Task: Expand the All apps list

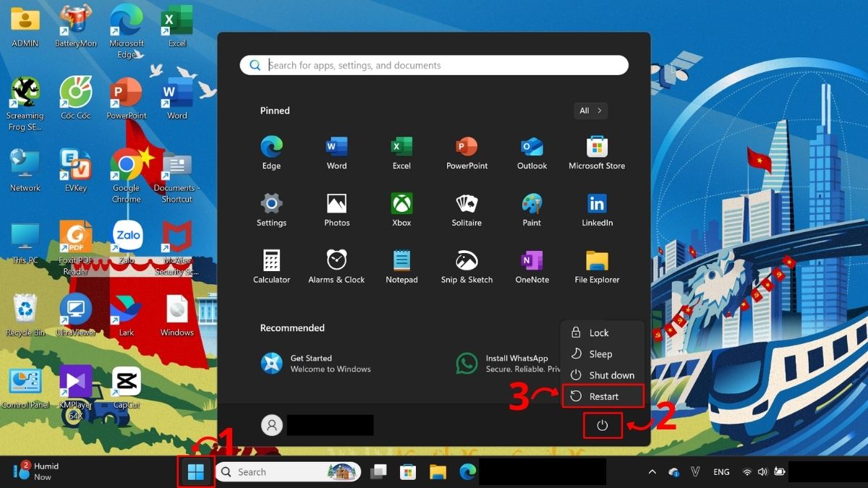Action: click(x=590, y=111)
